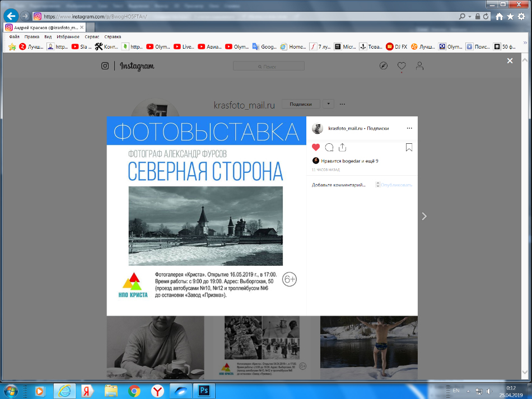The width and height of the screenshot is (532, 399).
Task: Expand the suggested-accounts dropdown arrow next to Подписки
Action: (x=328, y=104)
